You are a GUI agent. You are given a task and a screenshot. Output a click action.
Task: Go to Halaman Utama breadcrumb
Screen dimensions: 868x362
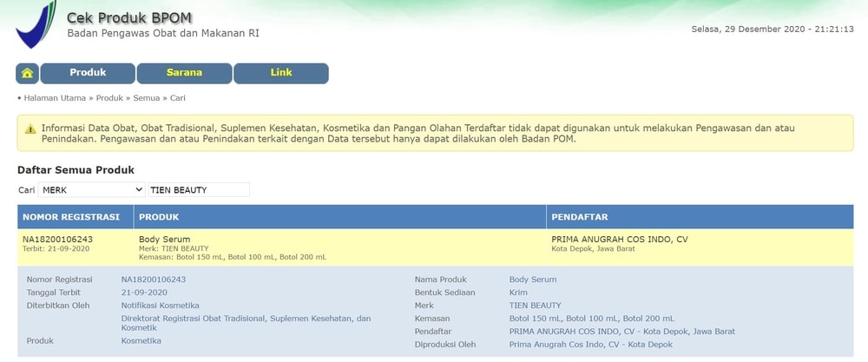click(x=55, y=98)
